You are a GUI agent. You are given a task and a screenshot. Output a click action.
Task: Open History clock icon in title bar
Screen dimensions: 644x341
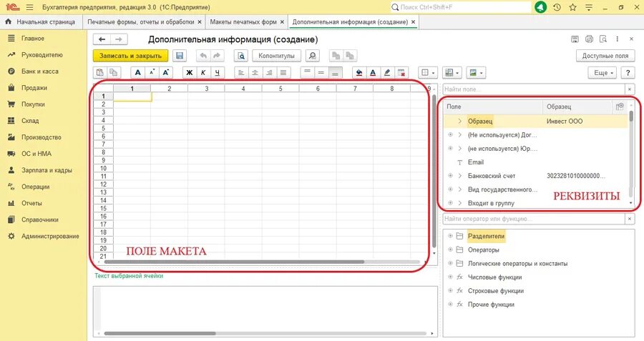[x=557, y=7]
